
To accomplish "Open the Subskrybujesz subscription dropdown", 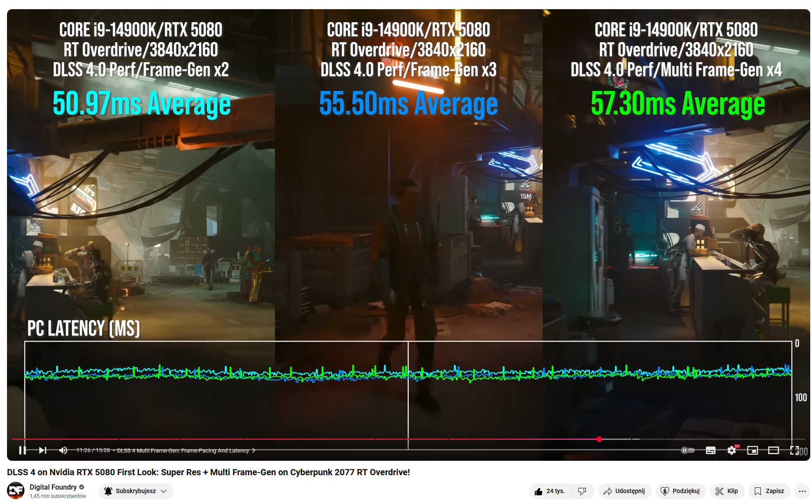I will [x=136, y=491].
